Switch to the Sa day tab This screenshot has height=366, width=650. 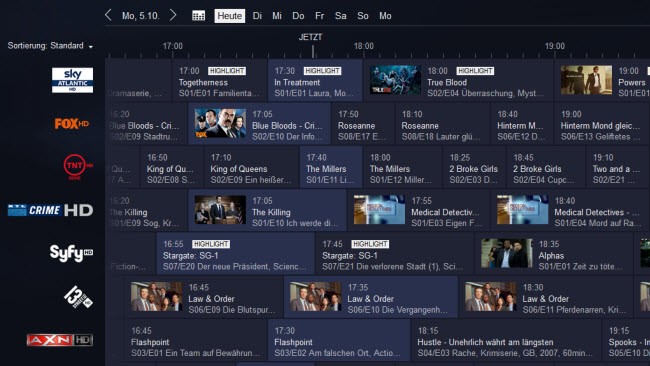tap(340, 16)
